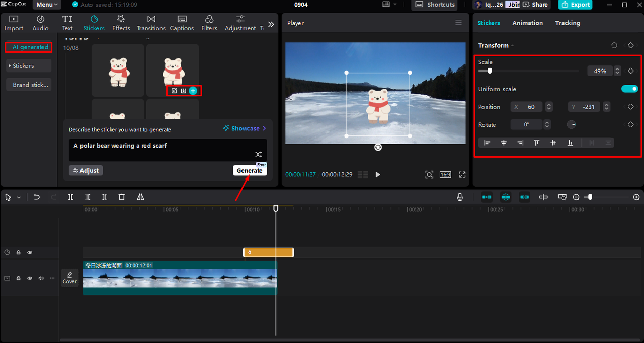Image resolution: width=644 pixels, height=343 pixels.
Task: Open the preview grid quality icon
Action: click(x=362, y=174)
